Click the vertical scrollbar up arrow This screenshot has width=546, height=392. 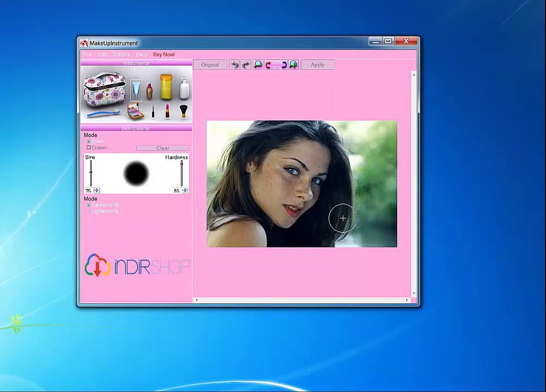tap(414, 75)
